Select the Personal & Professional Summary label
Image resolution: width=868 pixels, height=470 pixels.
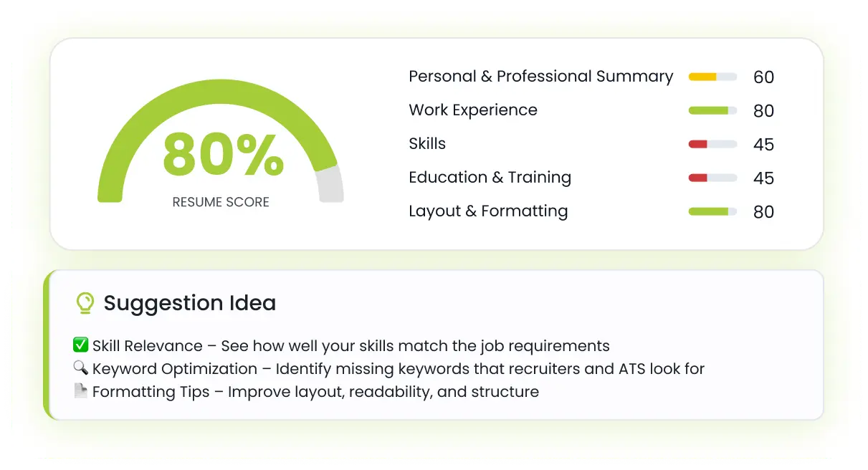pos(540,77)
